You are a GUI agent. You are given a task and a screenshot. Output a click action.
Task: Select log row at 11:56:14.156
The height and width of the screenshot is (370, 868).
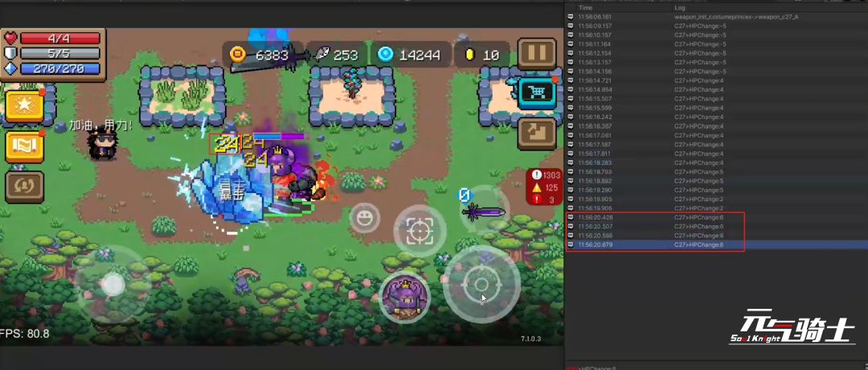click(718, 72)
